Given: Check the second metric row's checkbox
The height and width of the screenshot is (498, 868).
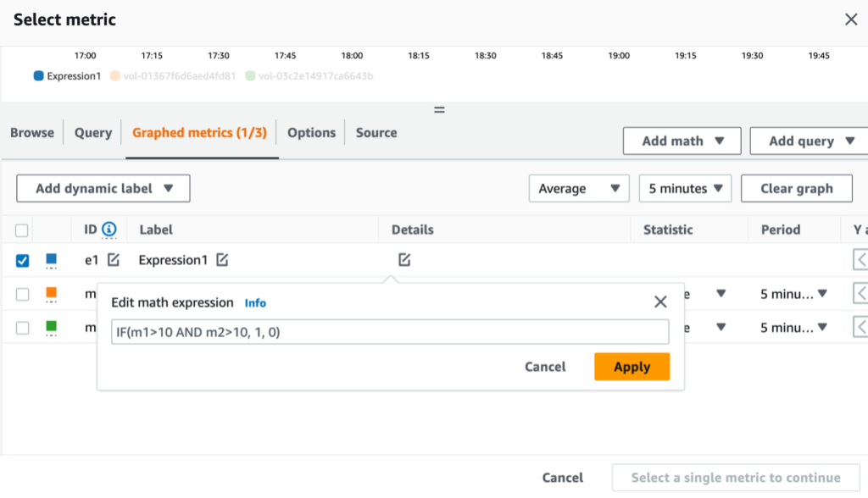Looking at the screenshot, I should [x=21, y=294].
